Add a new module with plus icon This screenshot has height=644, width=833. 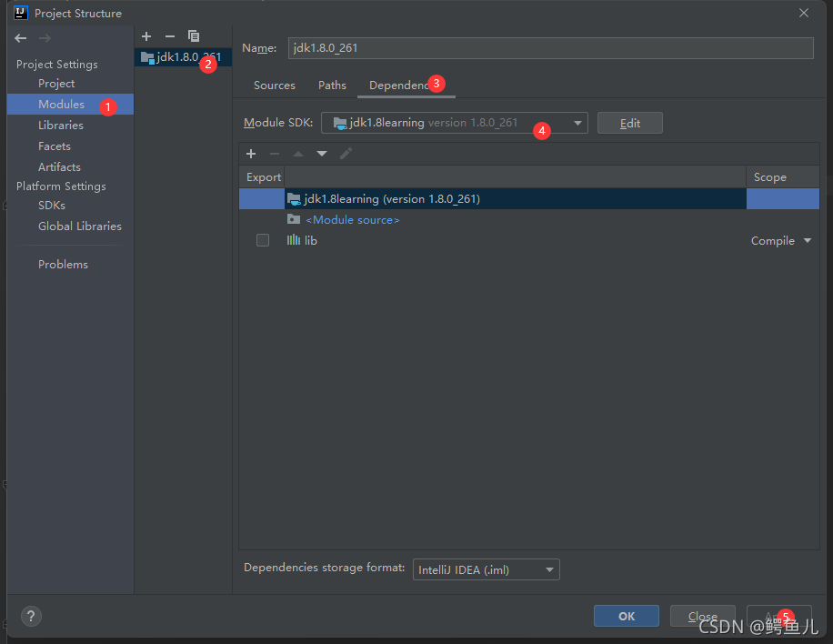point(146,36)
